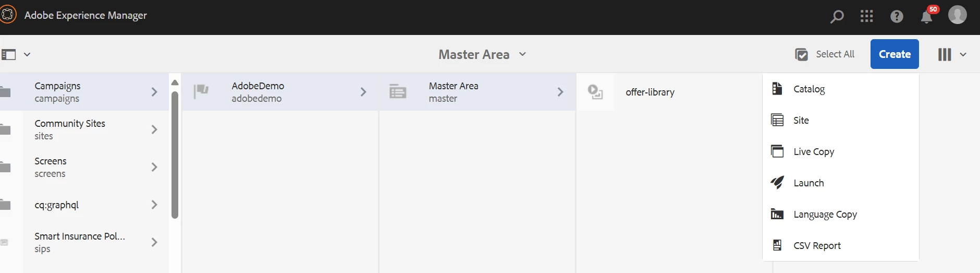Image resolution: width=980 pixels, height=273 pixels.
Task: Choose Launch from Create menu
Action: coord(840,183)
